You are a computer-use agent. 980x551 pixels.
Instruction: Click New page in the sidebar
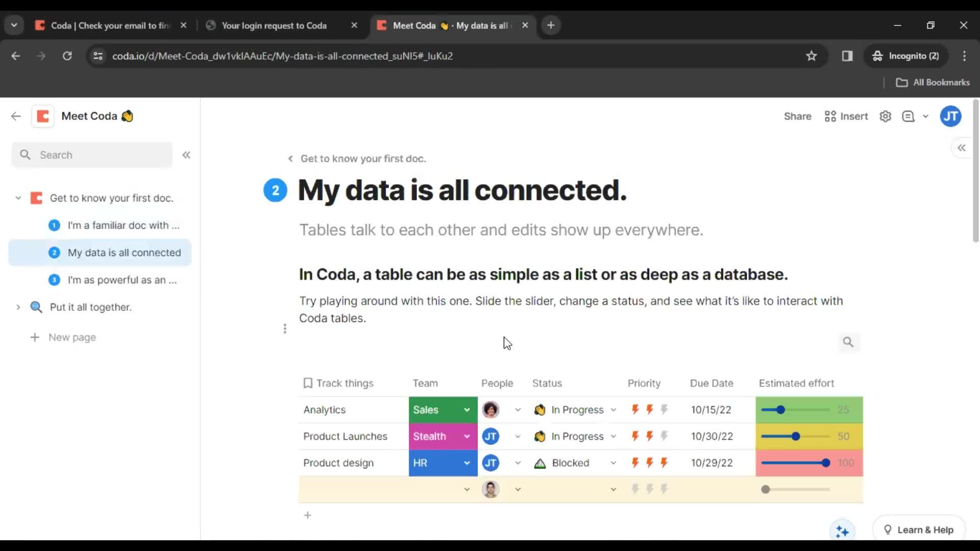tap(71, 337)
